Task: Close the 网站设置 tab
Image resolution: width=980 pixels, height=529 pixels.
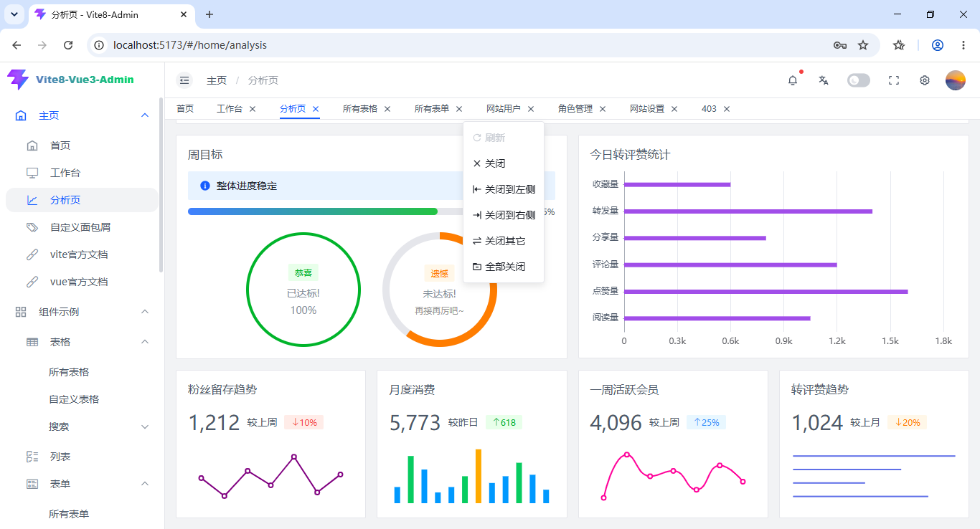Action: (x=674, y=109)
